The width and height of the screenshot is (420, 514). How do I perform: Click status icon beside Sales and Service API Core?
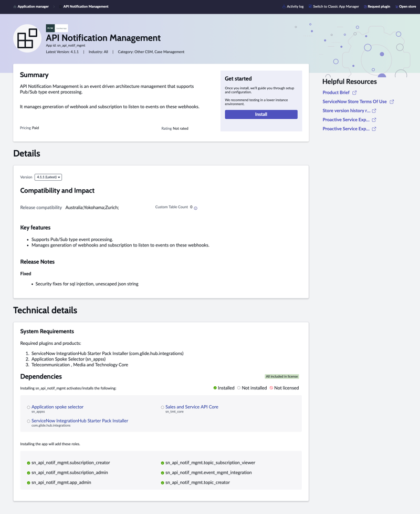click(x=162, y=407)
